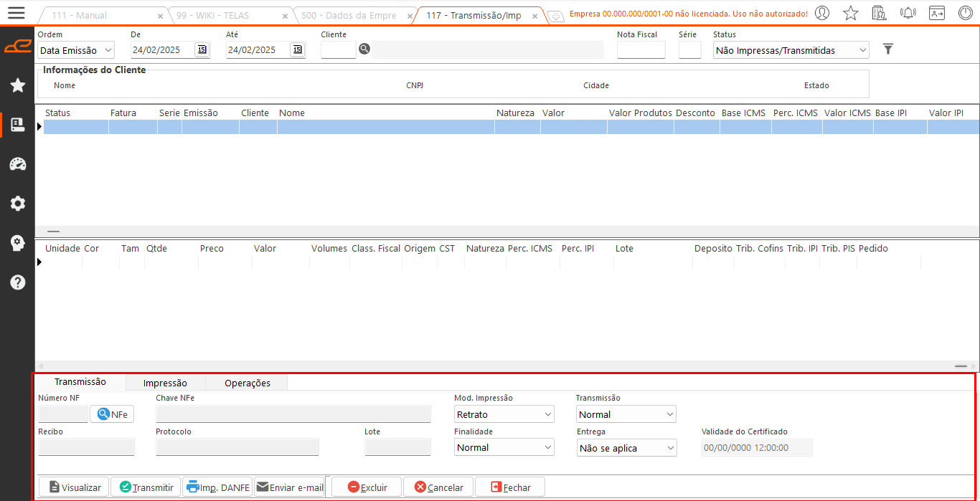The width and height of the screenshot is (980, 501).
Task: Open the help question mark icon
Action: (x=18, y=282)
